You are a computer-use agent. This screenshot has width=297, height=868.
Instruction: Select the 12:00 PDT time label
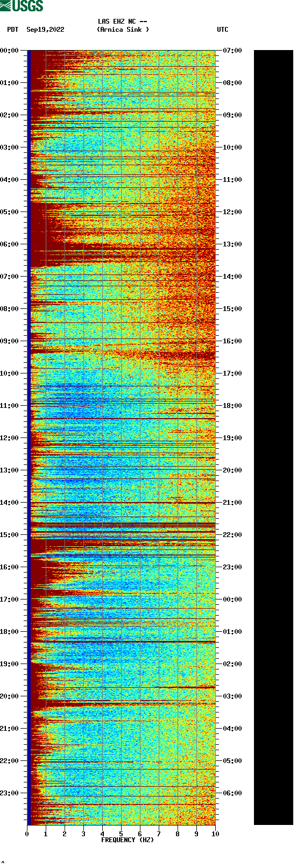click(9, 438)
